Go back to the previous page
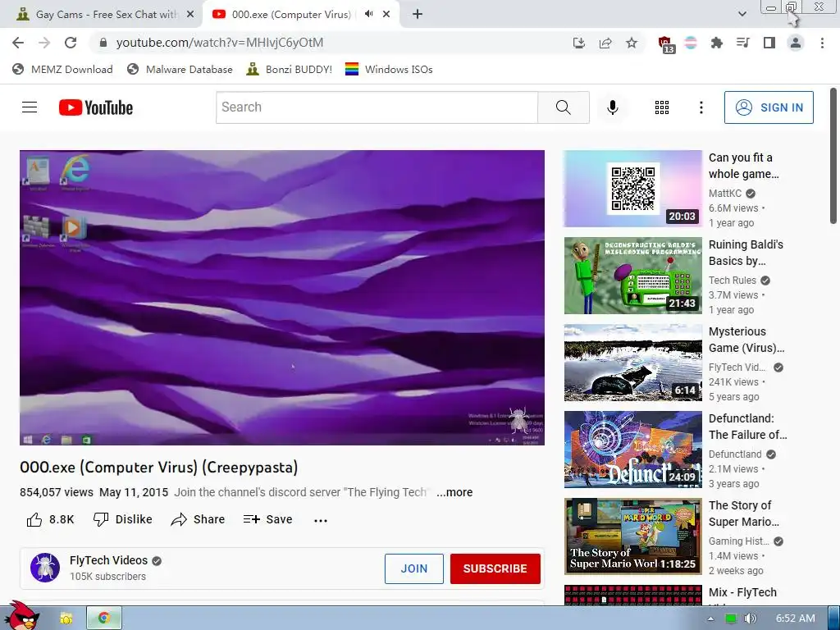This screenshot has width=840, height=630. tap(18, 43)
